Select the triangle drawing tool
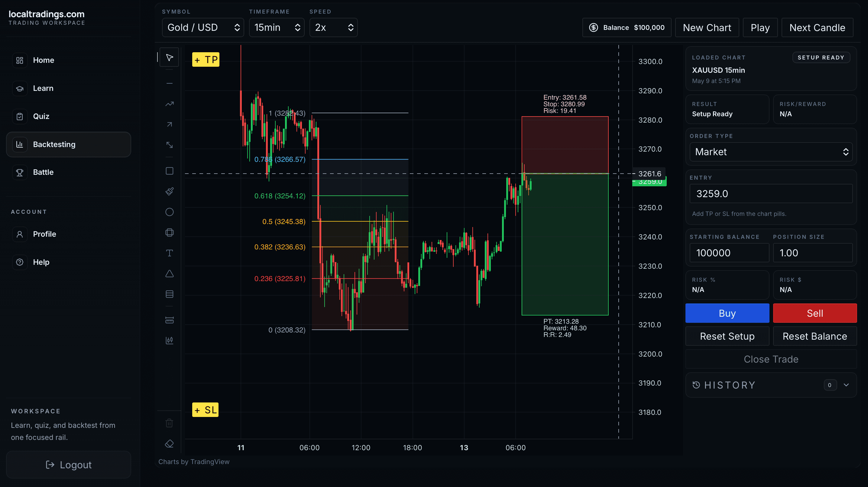 click(x=169, y=273)
